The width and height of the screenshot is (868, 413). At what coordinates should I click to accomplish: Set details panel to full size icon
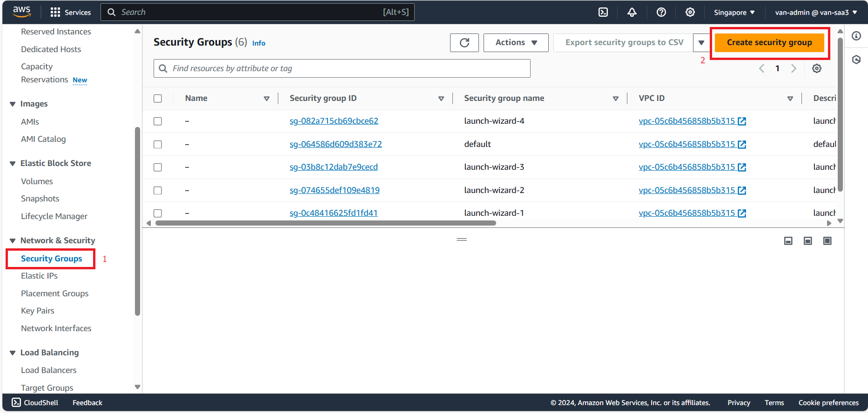click(x=828, y=241)
